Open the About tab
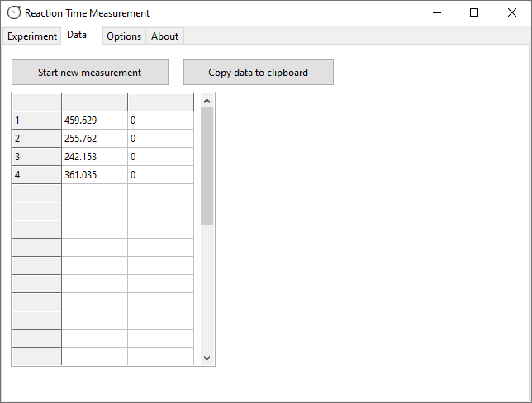Image resolution: width=532 pixels, height=403 pixels. pyautogui.click(x=165, y=36)
